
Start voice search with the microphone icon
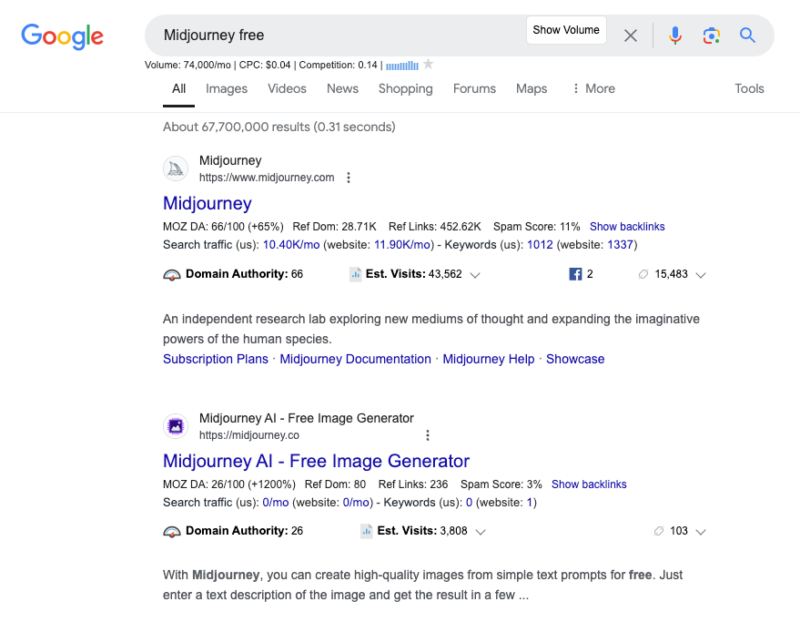[675, 36]
